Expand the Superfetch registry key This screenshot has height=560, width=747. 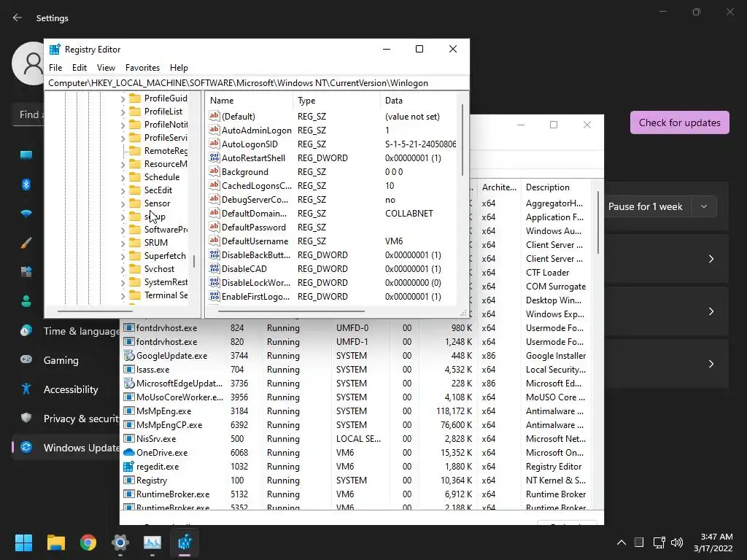coord(123,256)
